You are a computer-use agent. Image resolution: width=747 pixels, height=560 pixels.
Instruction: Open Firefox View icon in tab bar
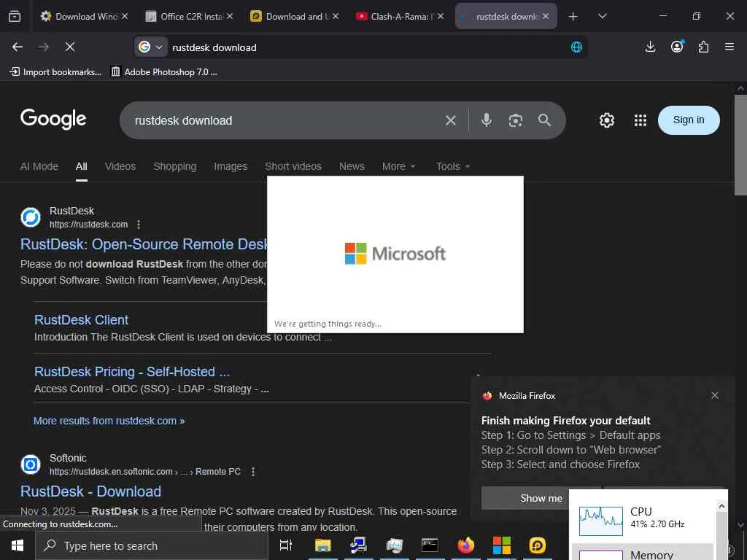[x=15, y=16]
